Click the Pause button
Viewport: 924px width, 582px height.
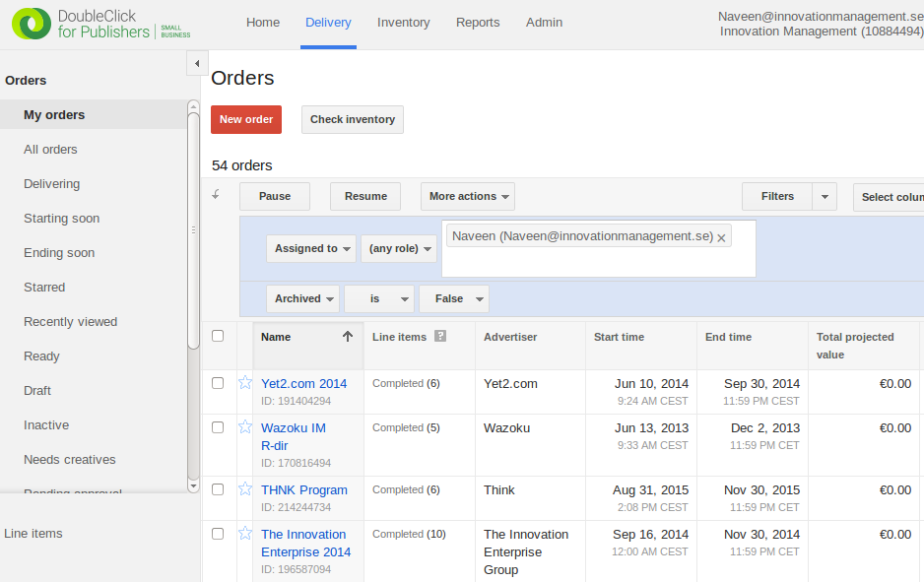(x=275, y=196)
